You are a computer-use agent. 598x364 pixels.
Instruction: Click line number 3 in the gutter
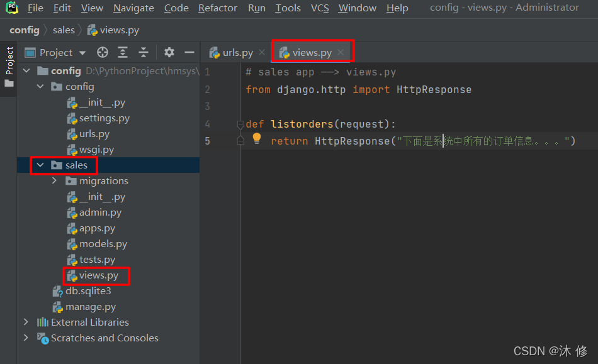click(207, 106)
